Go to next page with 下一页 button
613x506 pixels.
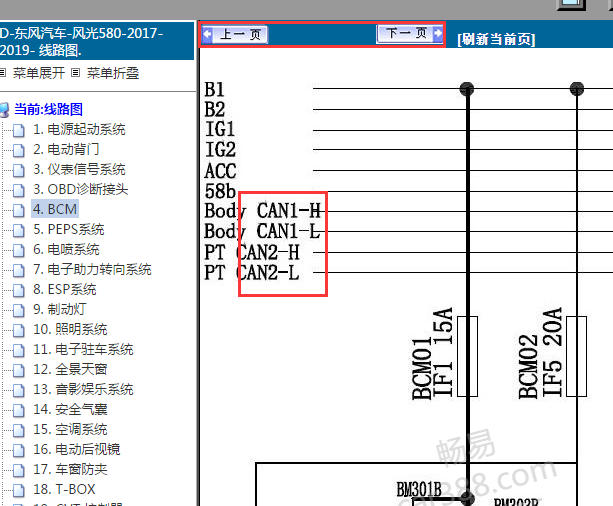point(410,34)
